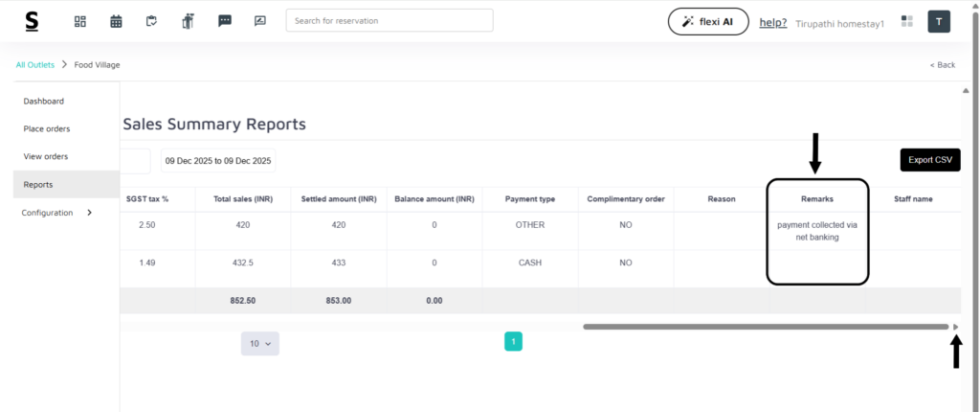Open View orders in the sidebar
Viewport: 980px width, 412px height.
pyautogui.click(x=46, y=156)
